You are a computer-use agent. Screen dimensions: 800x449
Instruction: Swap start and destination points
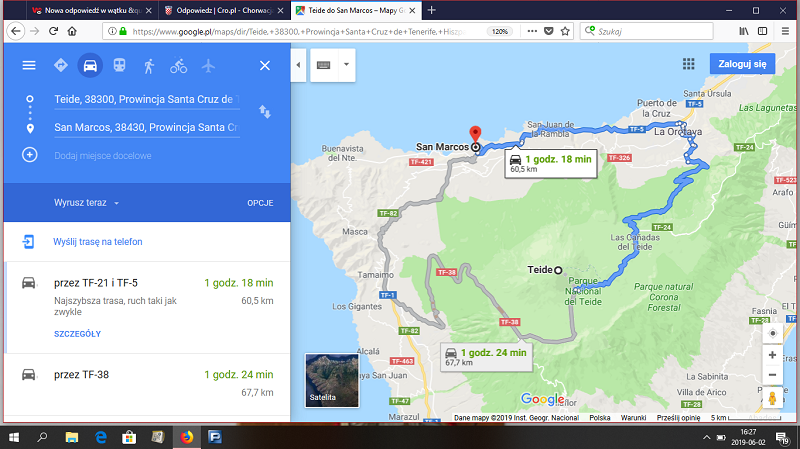click(x=264, y=112)
